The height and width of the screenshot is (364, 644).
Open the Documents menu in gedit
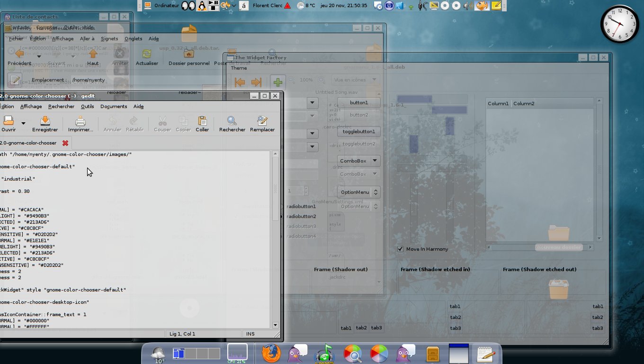pos(114,107)
